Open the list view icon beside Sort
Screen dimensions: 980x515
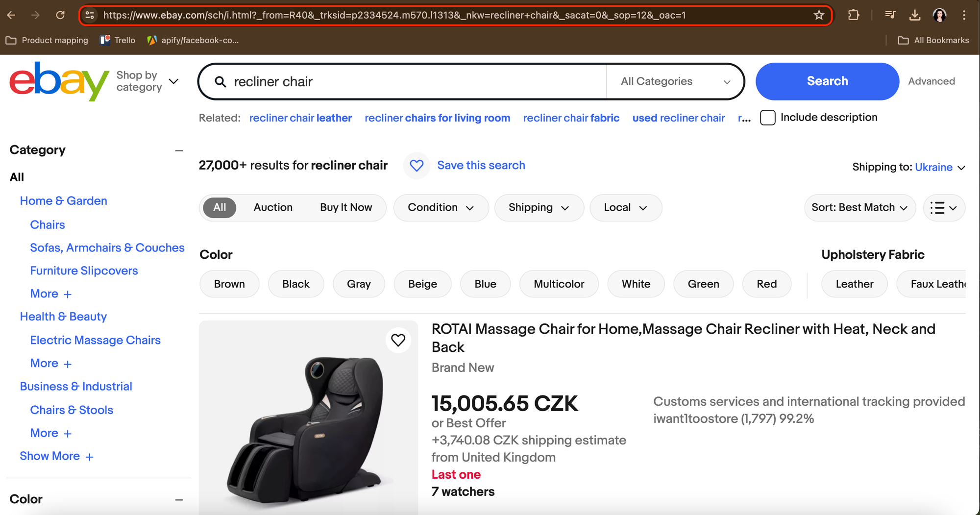point(944,208)
